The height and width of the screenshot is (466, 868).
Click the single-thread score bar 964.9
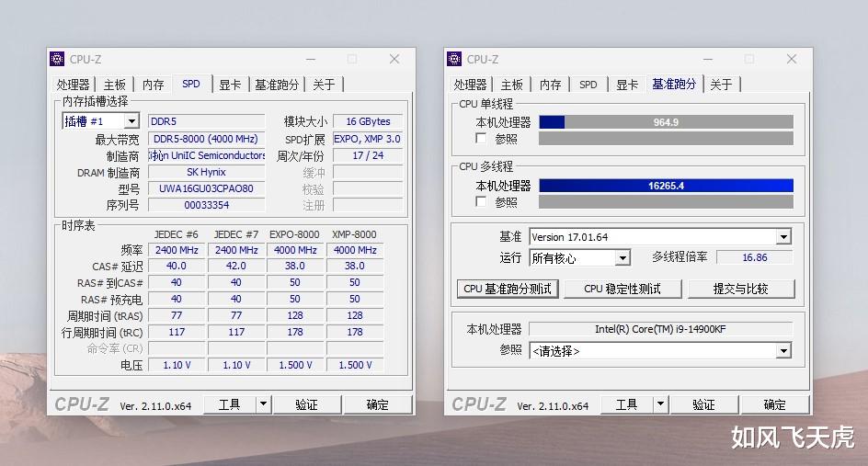point(666,121)
